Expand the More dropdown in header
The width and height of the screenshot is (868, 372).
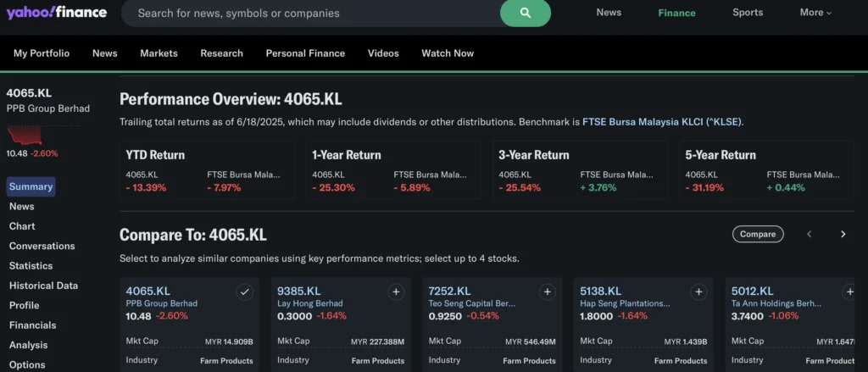coord(815,12)
